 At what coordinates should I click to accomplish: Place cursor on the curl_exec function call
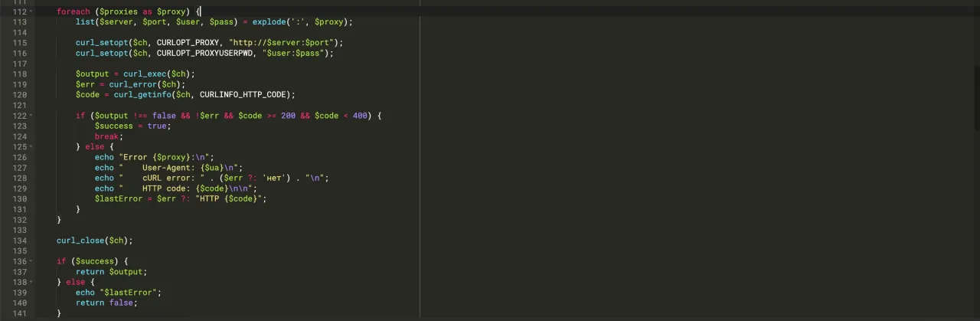point(144,74)
